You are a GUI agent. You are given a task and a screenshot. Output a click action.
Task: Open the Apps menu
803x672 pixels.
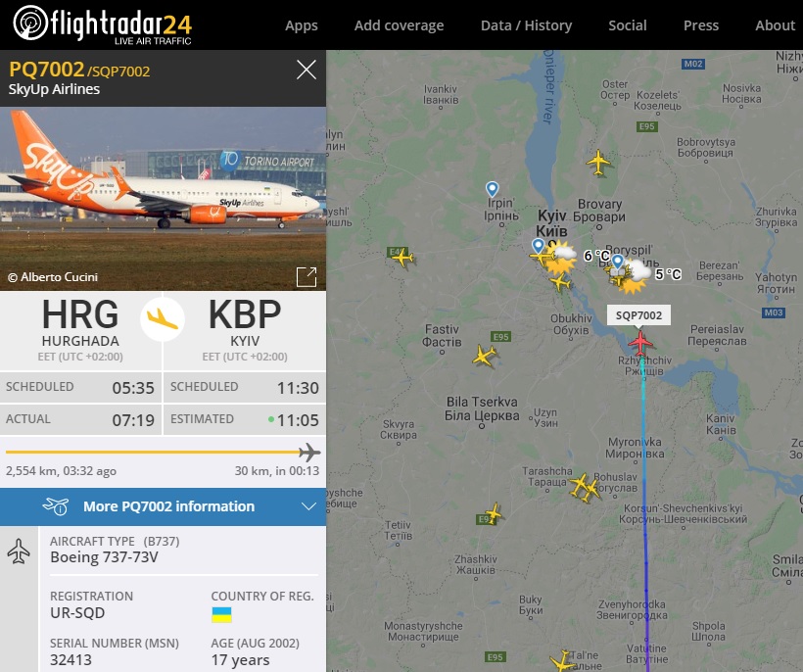pos(302,25)
